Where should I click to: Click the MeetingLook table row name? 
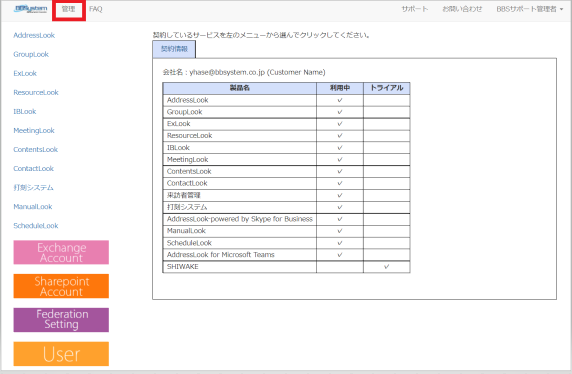point(188,159)
